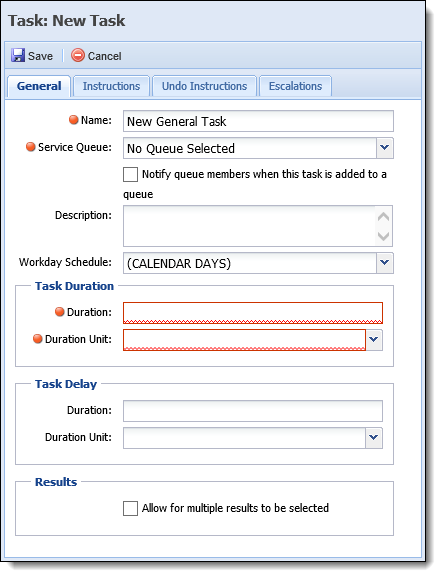Click the Cancel button label
441x577 pixels.
(x=105, y=56)
